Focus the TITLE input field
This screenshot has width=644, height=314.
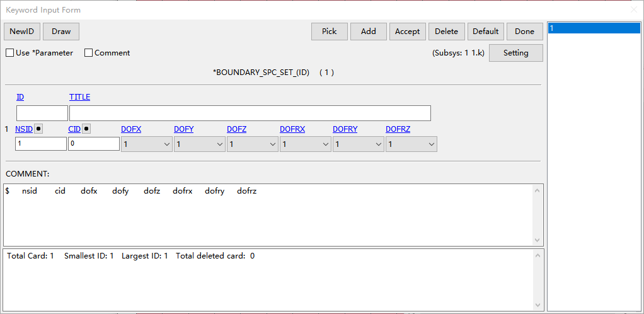click(x=250, y=113)
